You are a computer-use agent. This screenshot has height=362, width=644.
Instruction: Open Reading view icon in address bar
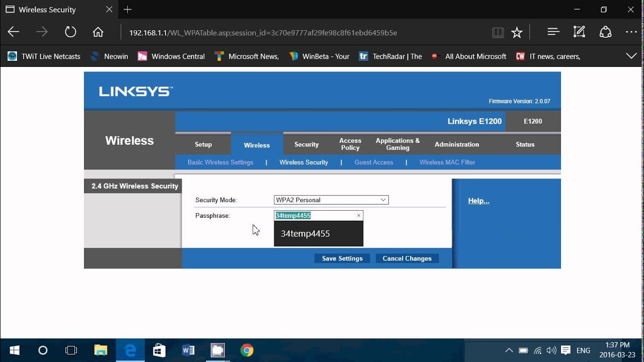(x=498, y=33)
